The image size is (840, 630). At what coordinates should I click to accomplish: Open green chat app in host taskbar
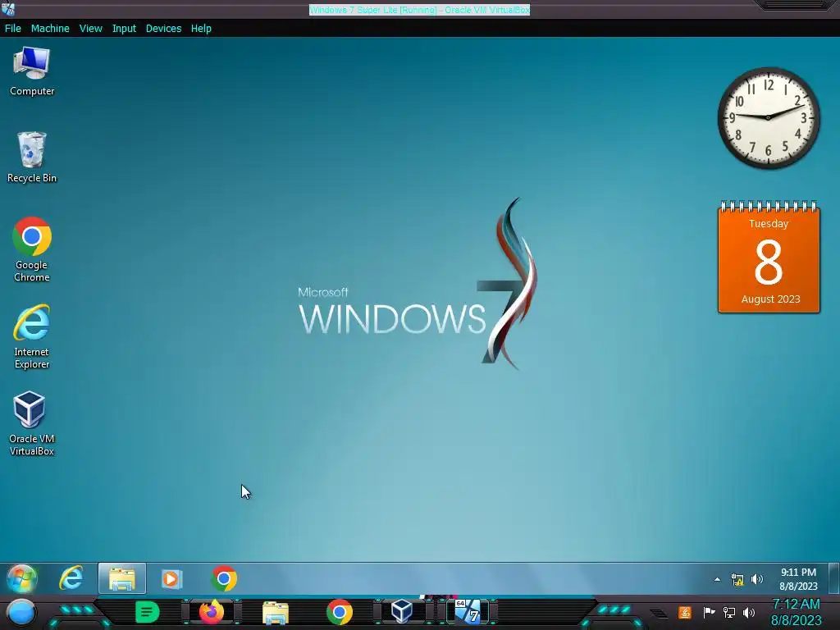click(x=147, y=612)
